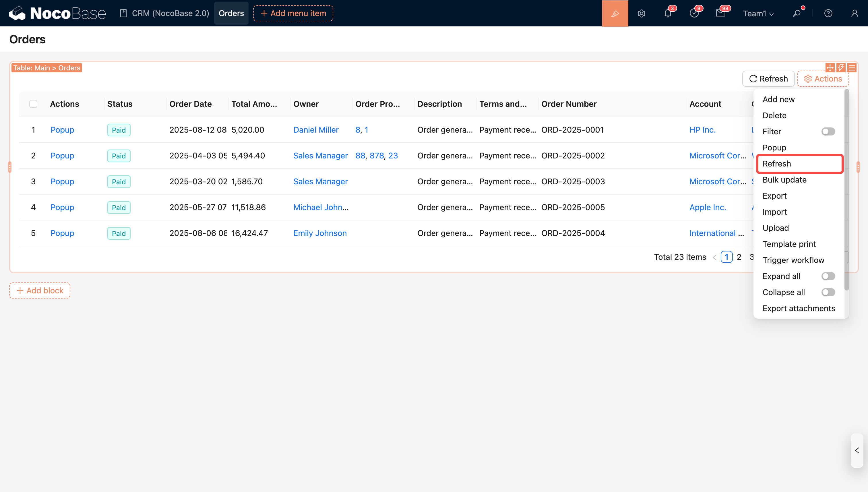Open the mail inbox icon
Image resolution: width=868 pixels, height=492 pixels.
[x=720, y=13]
